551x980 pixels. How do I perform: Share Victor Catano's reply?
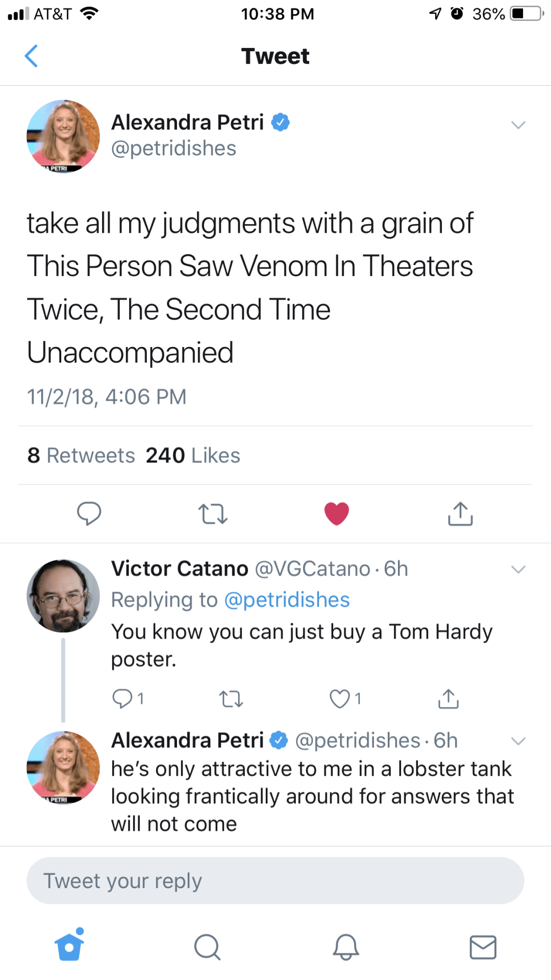point(448,698)
